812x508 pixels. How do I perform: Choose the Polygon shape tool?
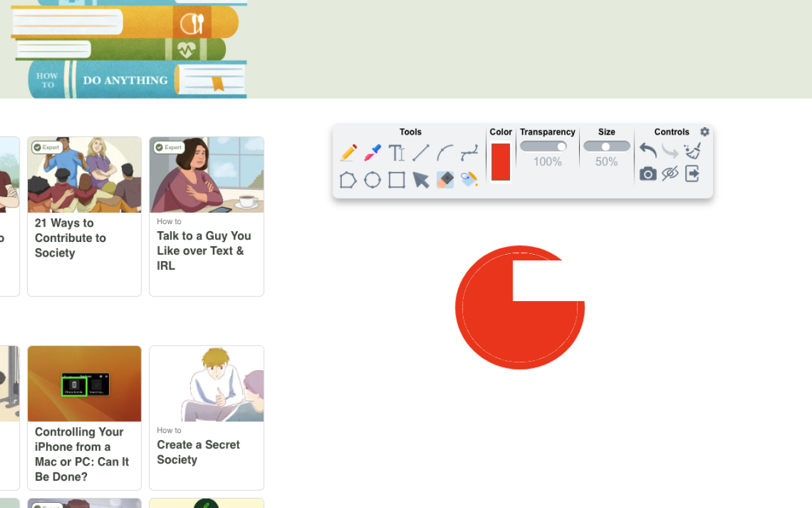coord(348,180)
